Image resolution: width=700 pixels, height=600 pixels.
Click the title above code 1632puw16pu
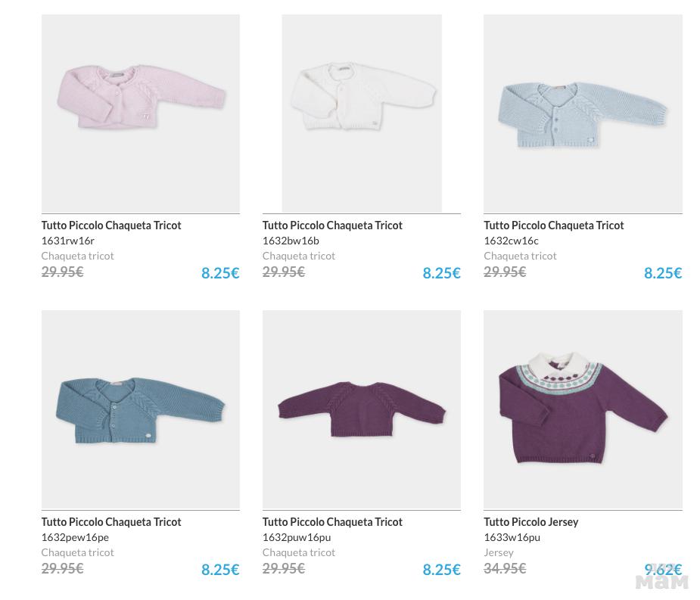(332, 522)
